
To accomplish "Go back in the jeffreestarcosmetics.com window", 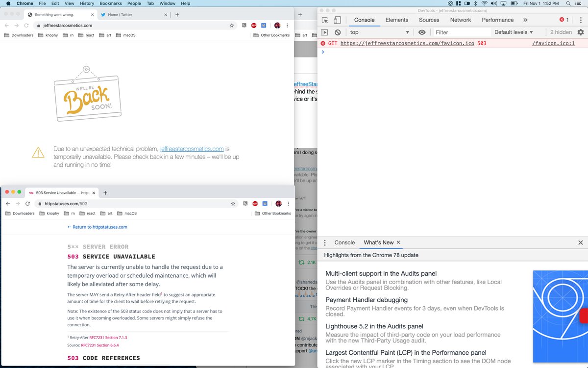I will tap(7, 26).
